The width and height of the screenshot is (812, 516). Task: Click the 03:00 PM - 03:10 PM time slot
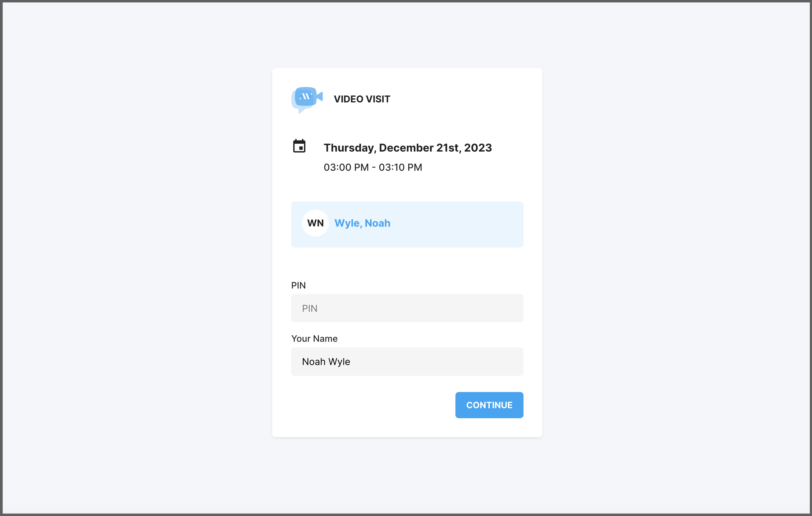click(373, 167)
